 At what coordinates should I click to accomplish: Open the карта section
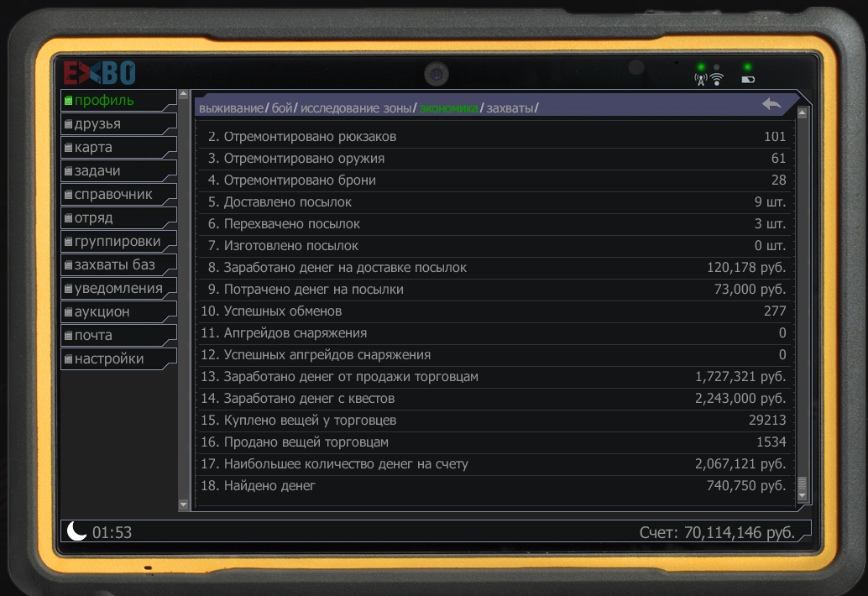click(93, 148)
